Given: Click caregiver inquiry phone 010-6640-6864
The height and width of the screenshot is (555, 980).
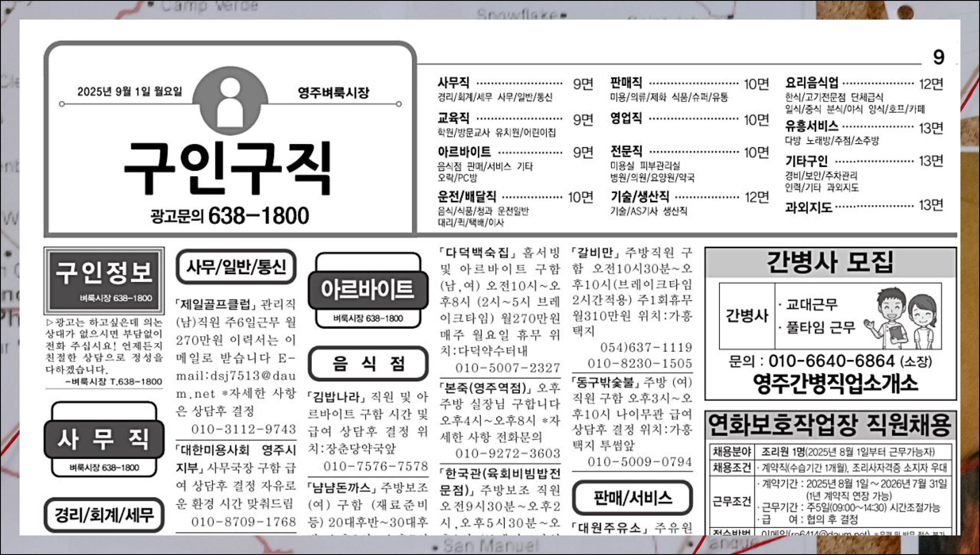Looking at the screenshot, I should (832, 361).
